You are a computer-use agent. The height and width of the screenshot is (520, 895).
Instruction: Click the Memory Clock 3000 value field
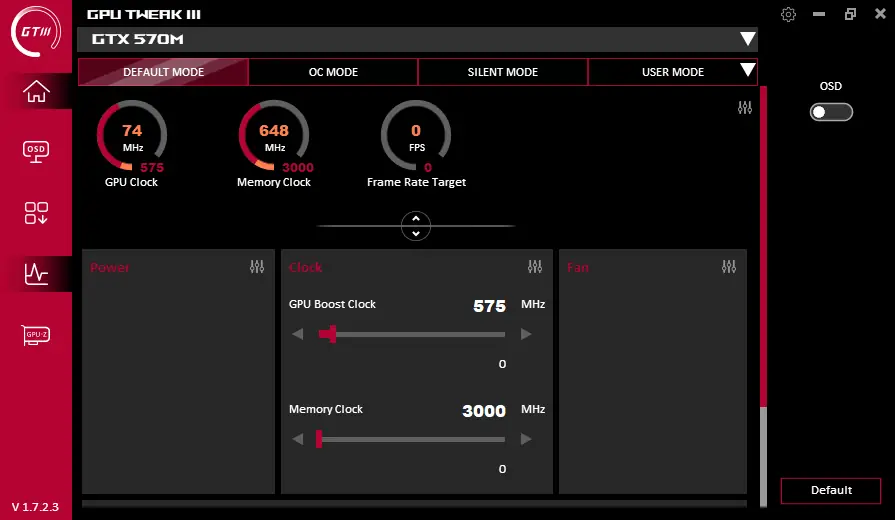484,411
